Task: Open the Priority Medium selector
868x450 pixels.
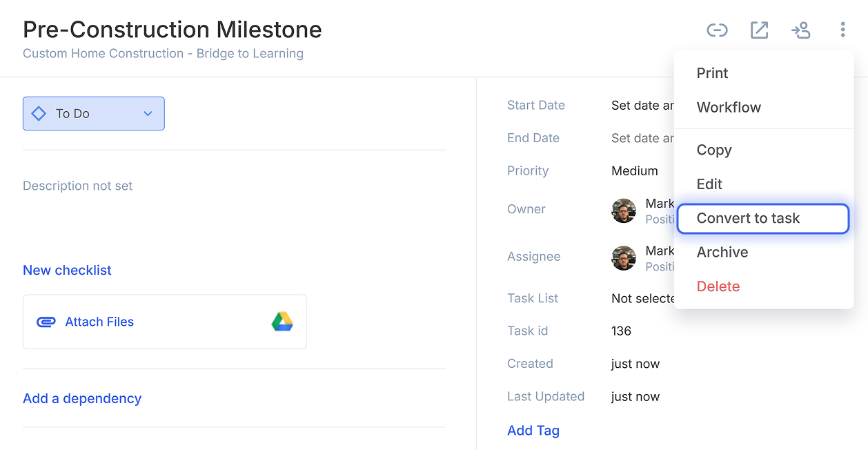Action: pyautogui.click(x=635, y=170)
